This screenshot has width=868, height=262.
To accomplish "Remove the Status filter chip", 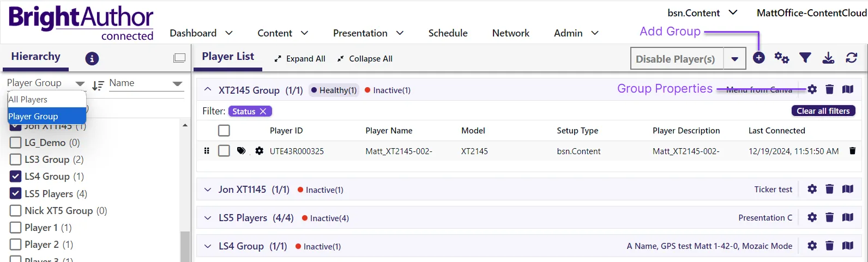I will 263,111.
